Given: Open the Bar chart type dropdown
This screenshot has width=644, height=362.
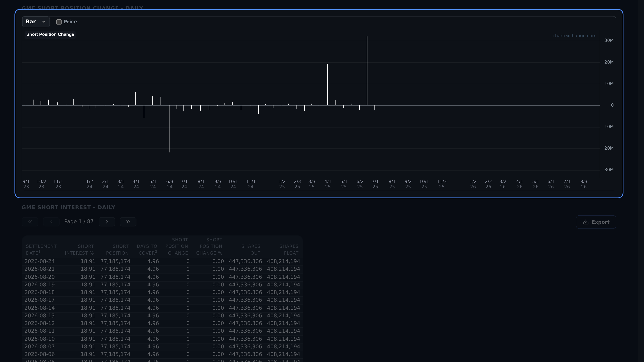Looking at the screenshot, I should click(36, 22).
